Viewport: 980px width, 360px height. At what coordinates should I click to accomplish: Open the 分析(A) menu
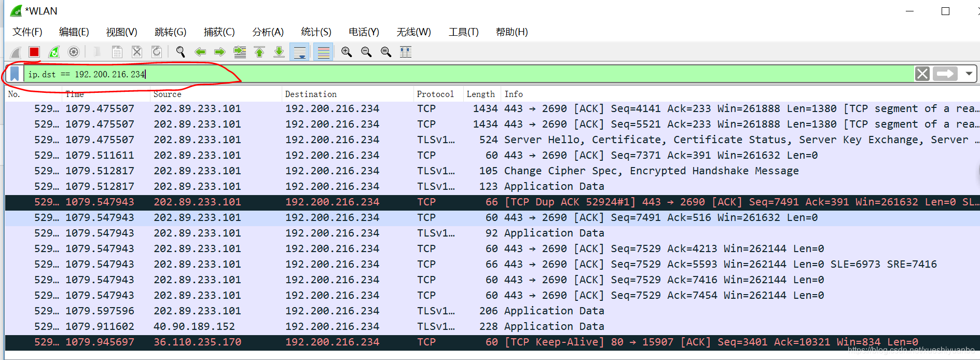tap(268, 32)
